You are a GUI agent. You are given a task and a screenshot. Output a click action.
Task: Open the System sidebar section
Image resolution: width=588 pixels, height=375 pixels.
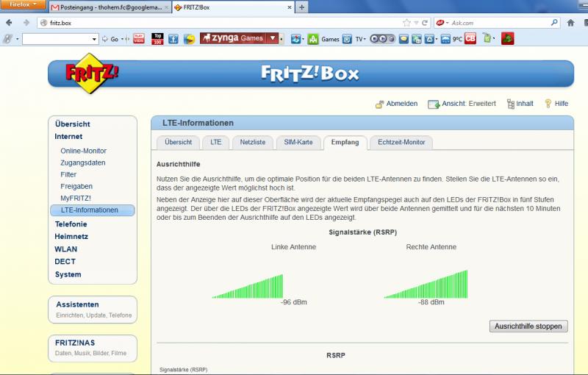click(x=68, y=274)
